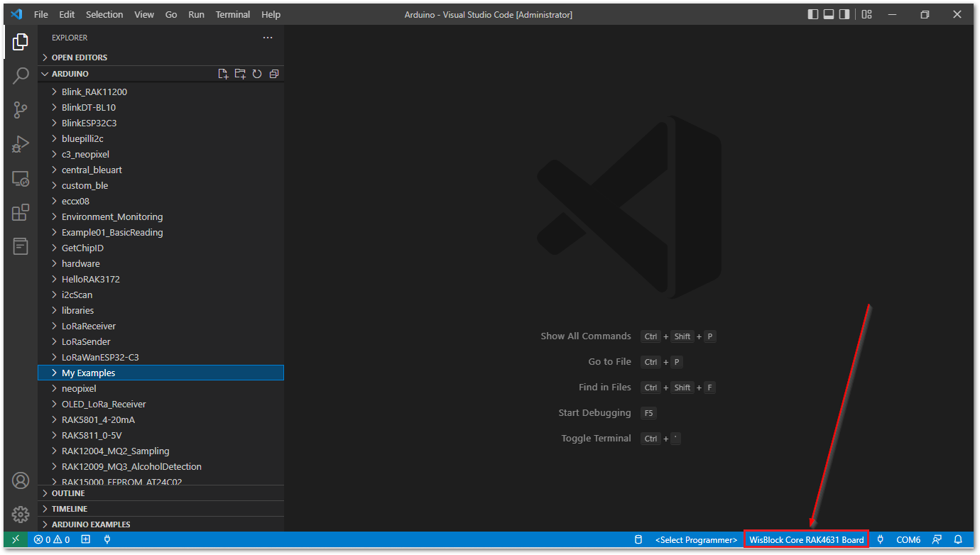Expand the OPEN EDITORS section
The image size is (980, 555).
click(160, 57)
